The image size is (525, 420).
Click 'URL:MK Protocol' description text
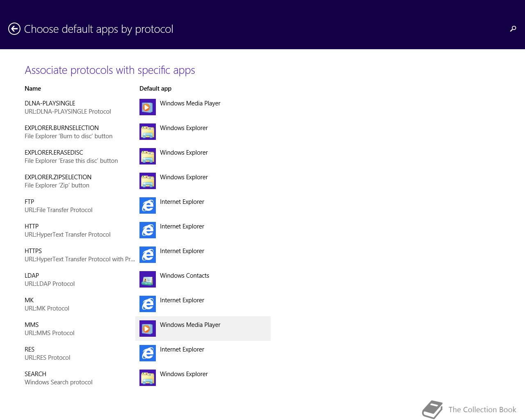coord(47,308)
